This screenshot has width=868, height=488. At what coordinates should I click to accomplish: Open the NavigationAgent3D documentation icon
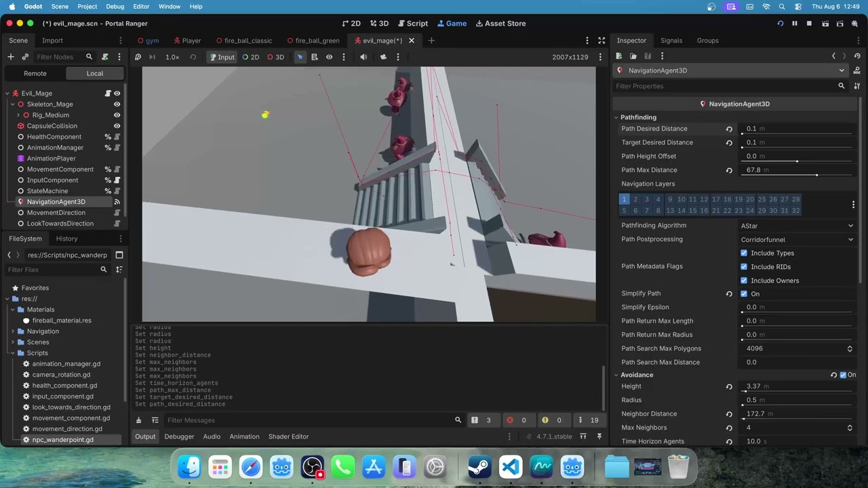click(x=857, y=70)
